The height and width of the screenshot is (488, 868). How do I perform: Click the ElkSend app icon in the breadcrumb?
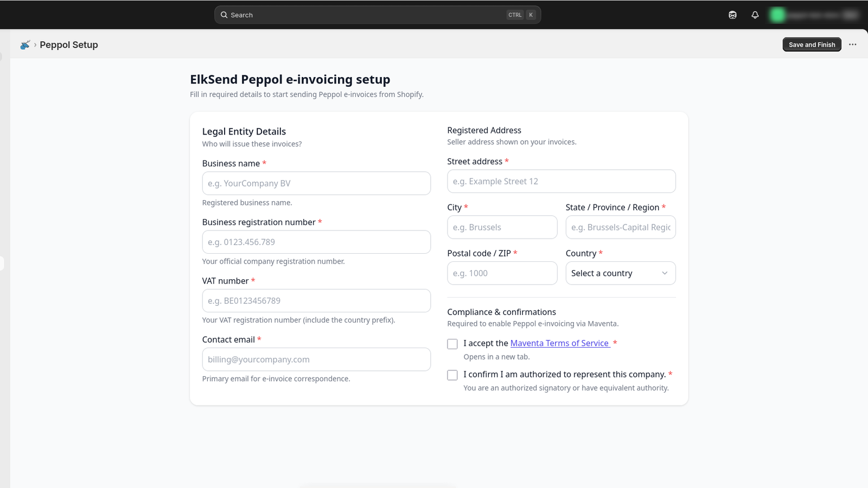click(x=25, y=45)
